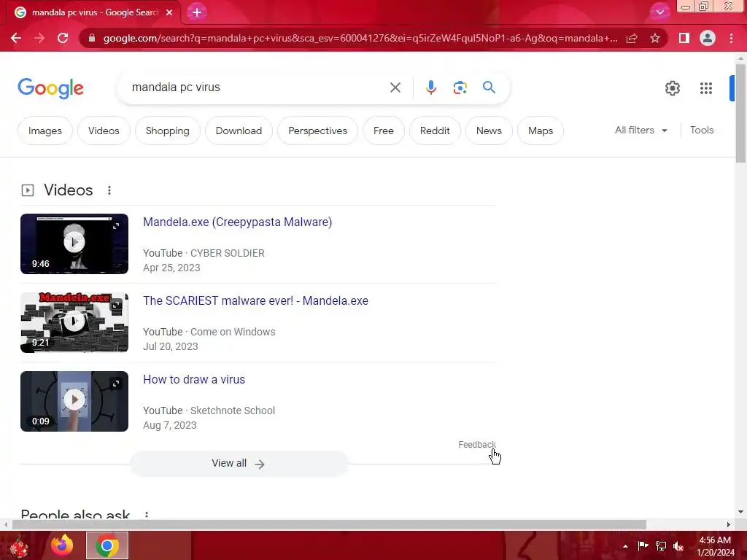
Task: Click View all videos button
Action: [239, 463]
